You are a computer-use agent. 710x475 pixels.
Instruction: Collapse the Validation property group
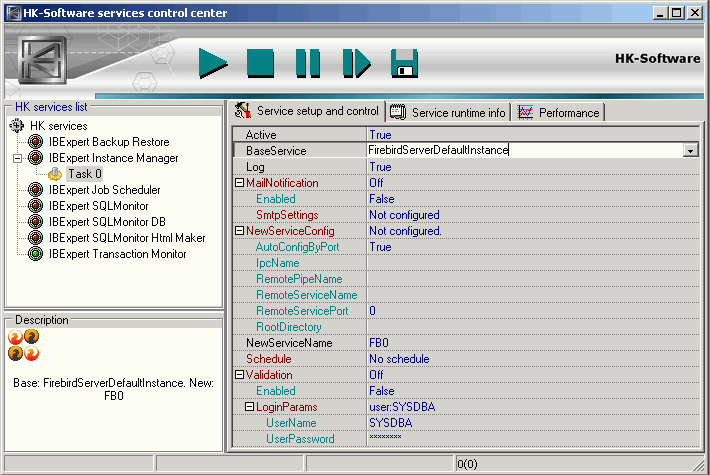click(240, 374)
